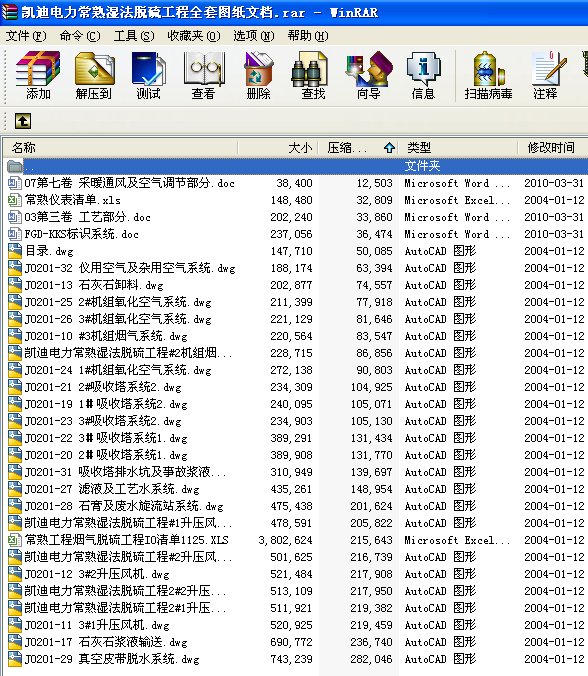Viewport: 588px width, 676px height.
Task: Click packed size value 236,740
Action: click(371, 642)
